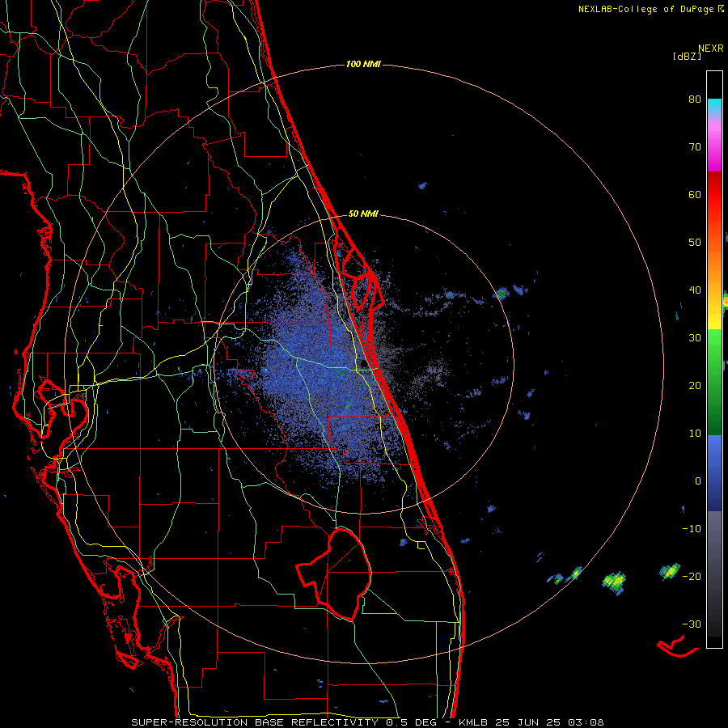
Task: Click the 60 dBZ scale value
Action: 695,195
